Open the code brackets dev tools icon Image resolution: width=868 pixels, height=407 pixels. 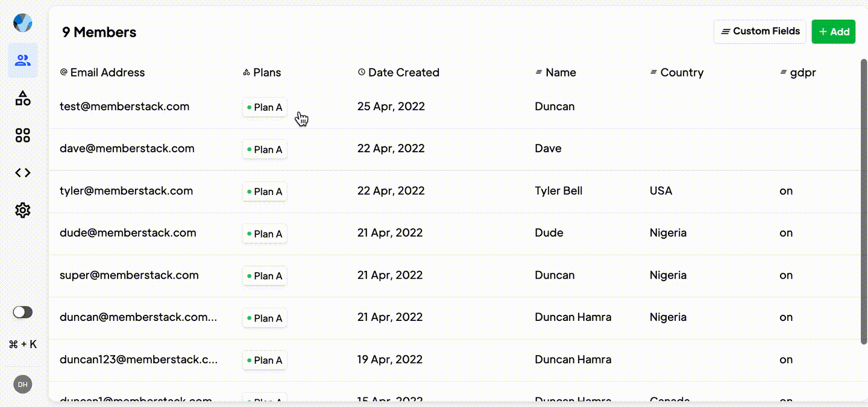pyautogui.click(x=23, y=173)
